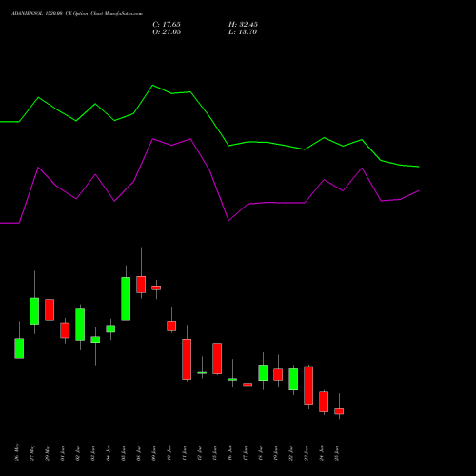The image size is (476, 476).
Task: Click the high value H: 32.45
Action: pyautogui.click(x=243, y=25)
